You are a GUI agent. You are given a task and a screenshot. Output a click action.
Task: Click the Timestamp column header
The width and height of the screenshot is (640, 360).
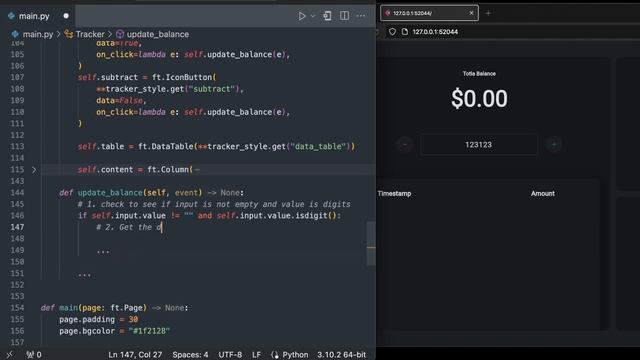[x=394, y=193]
